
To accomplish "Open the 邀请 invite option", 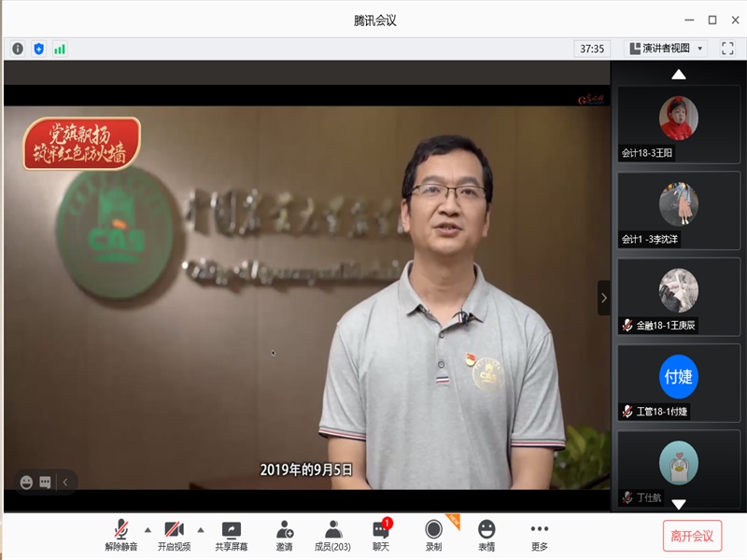I will [x=285, y=535].
